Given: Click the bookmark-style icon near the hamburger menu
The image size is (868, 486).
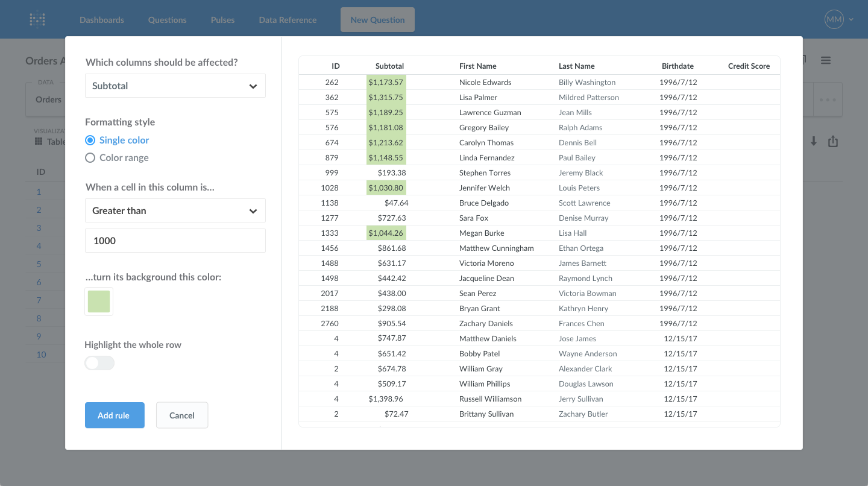Looking at the screenshot, I should pos(805,60).
